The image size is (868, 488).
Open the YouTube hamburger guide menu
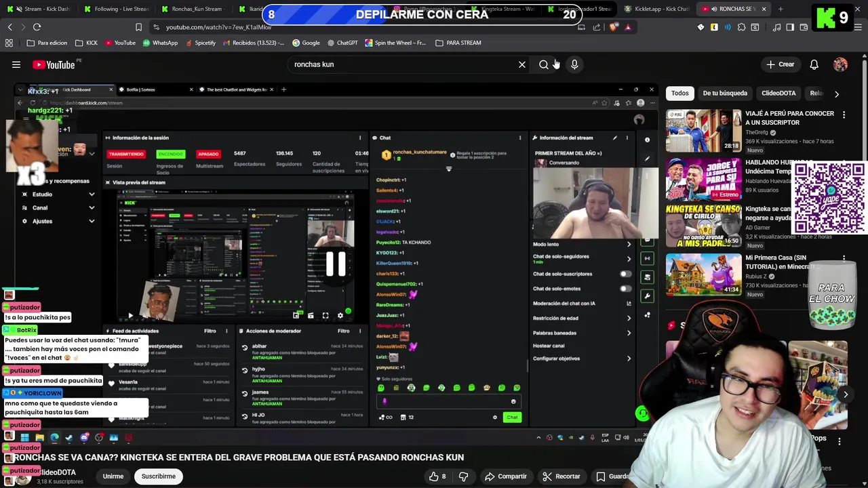tap(16, 64)
